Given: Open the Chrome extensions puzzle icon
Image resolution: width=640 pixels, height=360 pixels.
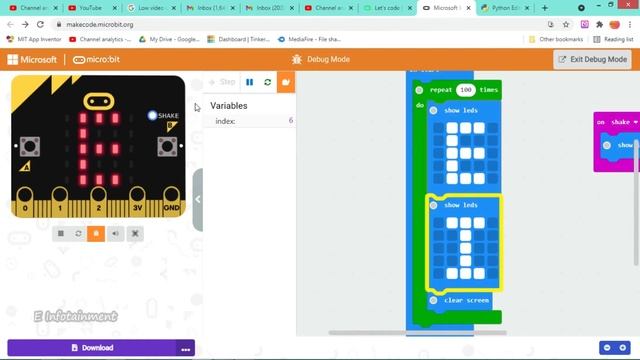Looking at the screenshot, I should tap(599, 24).
